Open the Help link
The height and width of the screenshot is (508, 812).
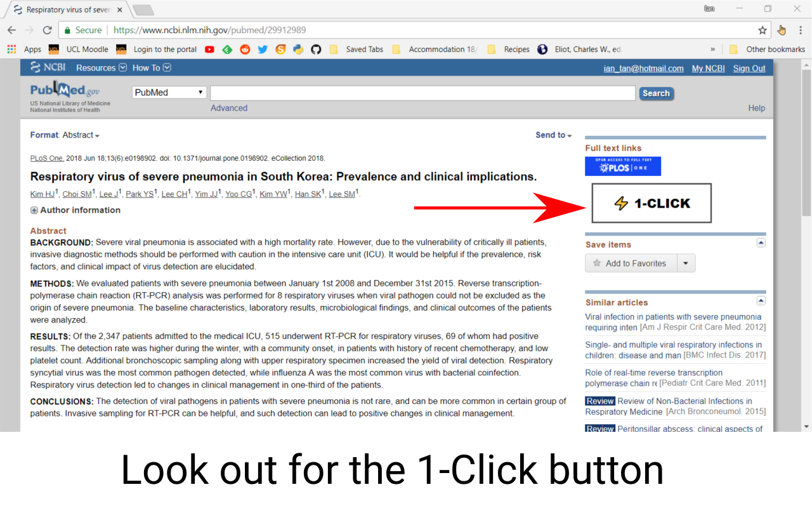(757, 108)
